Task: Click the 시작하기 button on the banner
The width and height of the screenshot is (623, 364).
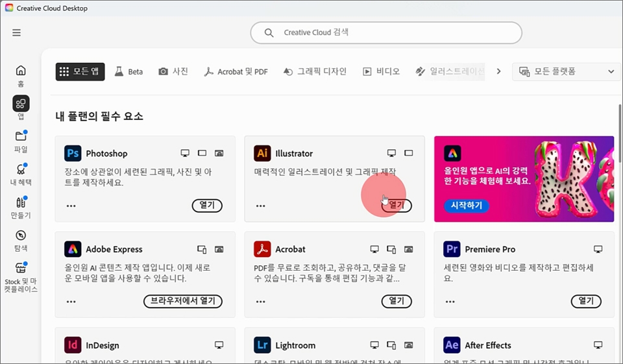Action: point(467,206)
